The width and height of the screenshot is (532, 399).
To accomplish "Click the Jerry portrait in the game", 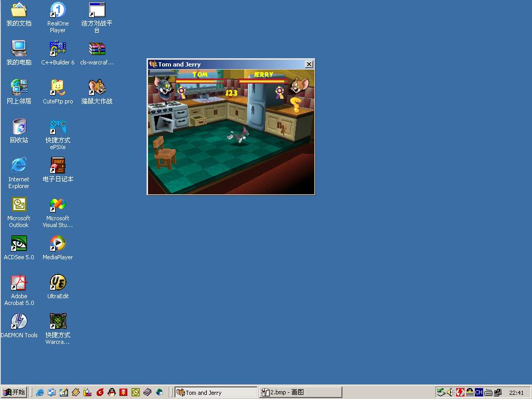I will [x=300, y=85].
